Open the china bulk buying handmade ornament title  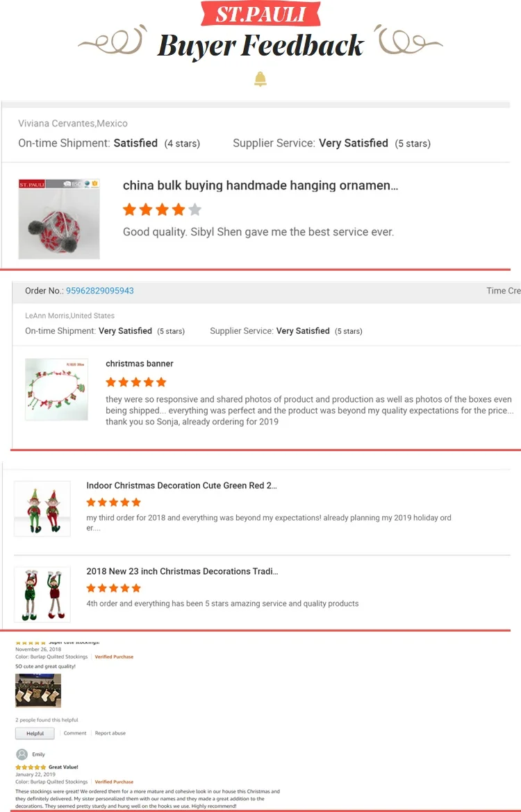(260, 185)
